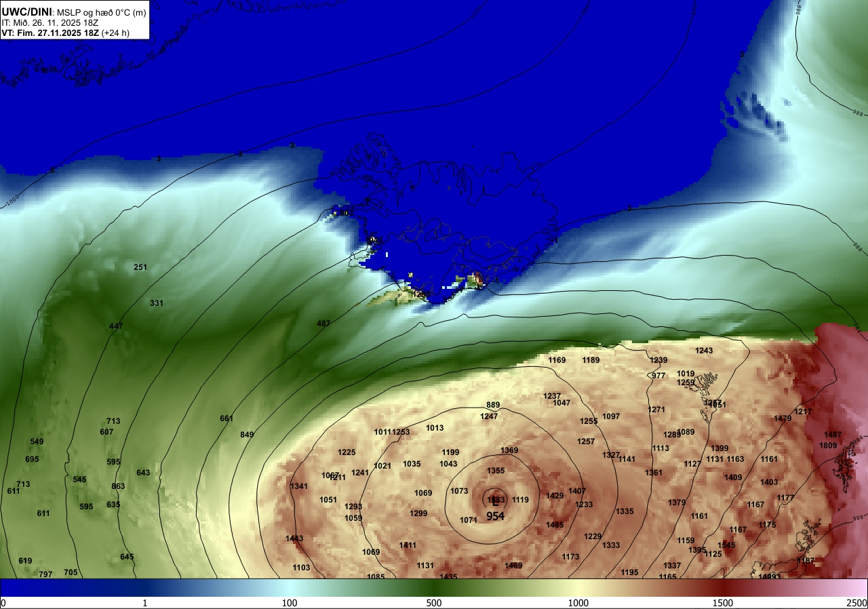This screenshot has width=868, height=609.
Task: Click the 695 height value
Action: (32, 459)
